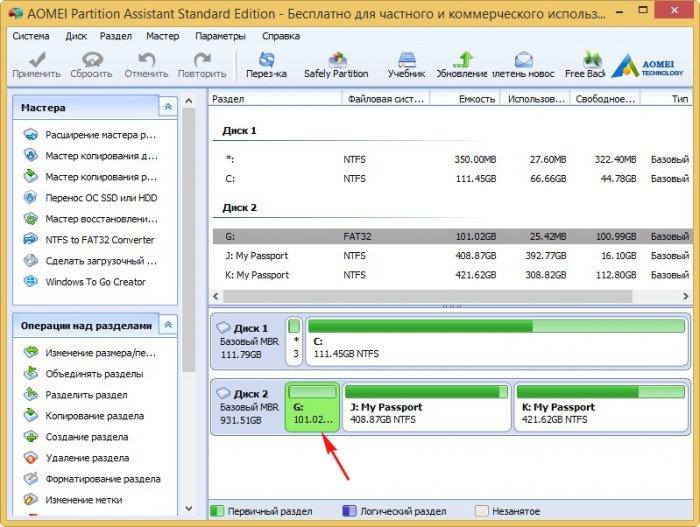The image size is (700, 527).
Task: Click left arrow of horizontal scrollbar
Action: pyautogui.click(x=216, y=296)
